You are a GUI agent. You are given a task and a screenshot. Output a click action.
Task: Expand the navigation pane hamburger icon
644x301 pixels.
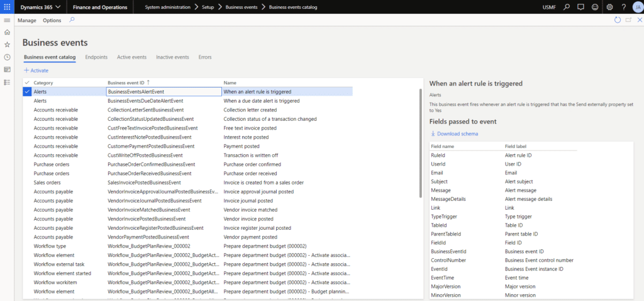coord(6,20)
